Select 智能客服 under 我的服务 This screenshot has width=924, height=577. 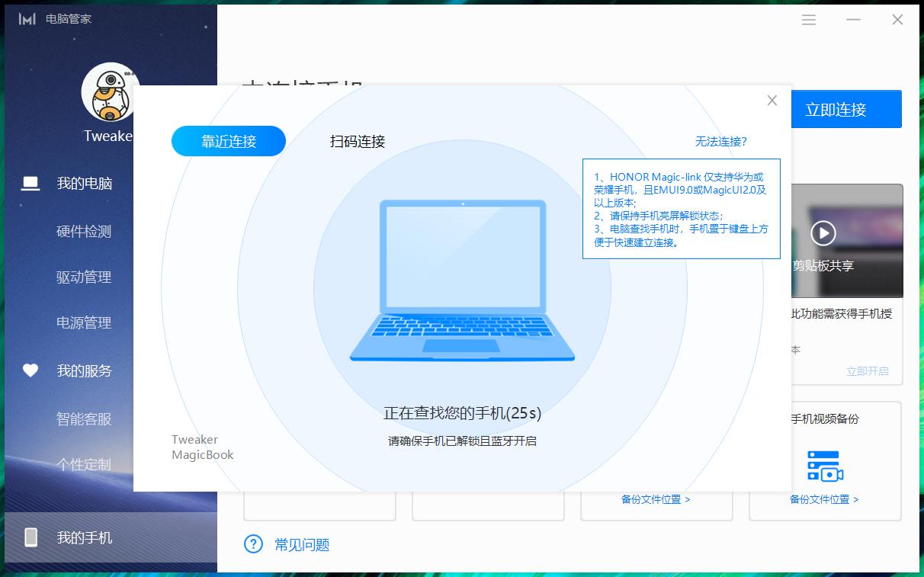click(84, 418)
